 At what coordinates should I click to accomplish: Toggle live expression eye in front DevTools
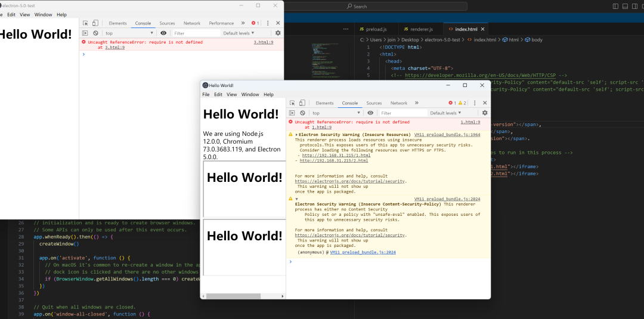[x=370, y=113]
